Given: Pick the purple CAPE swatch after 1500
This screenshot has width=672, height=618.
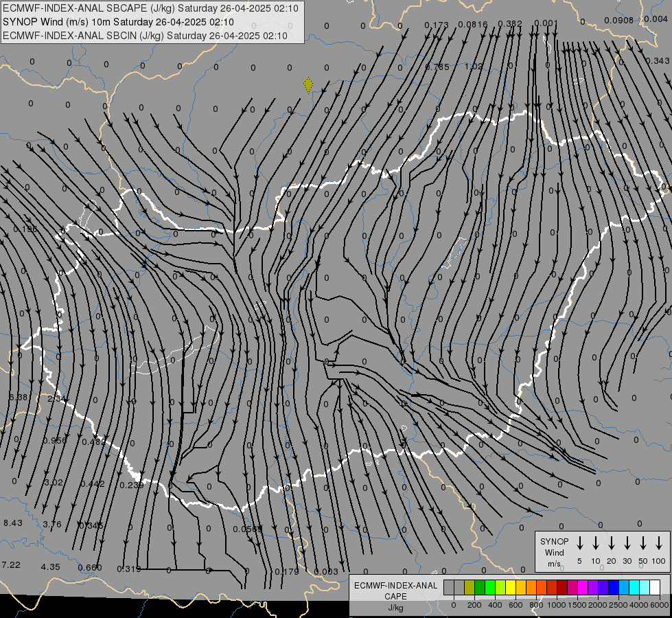Looking at the screenshot, I should (x=593, y=587).
